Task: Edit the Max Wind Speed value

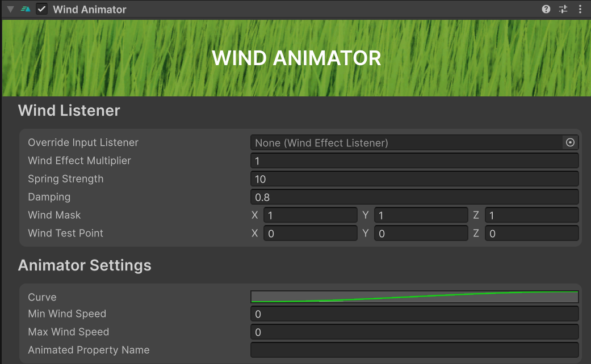Action: pos(414,332)
